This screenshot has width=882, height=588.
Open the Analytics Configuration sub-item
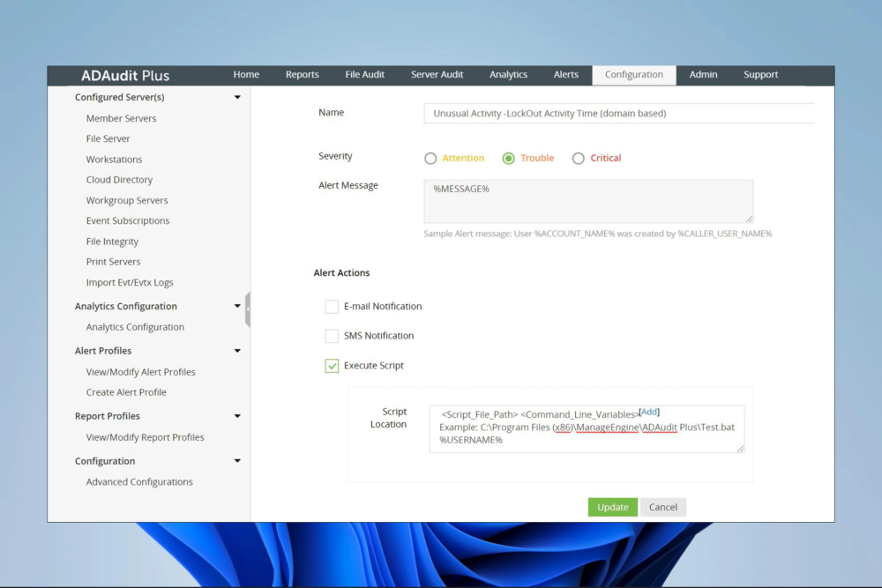[135, 326]
